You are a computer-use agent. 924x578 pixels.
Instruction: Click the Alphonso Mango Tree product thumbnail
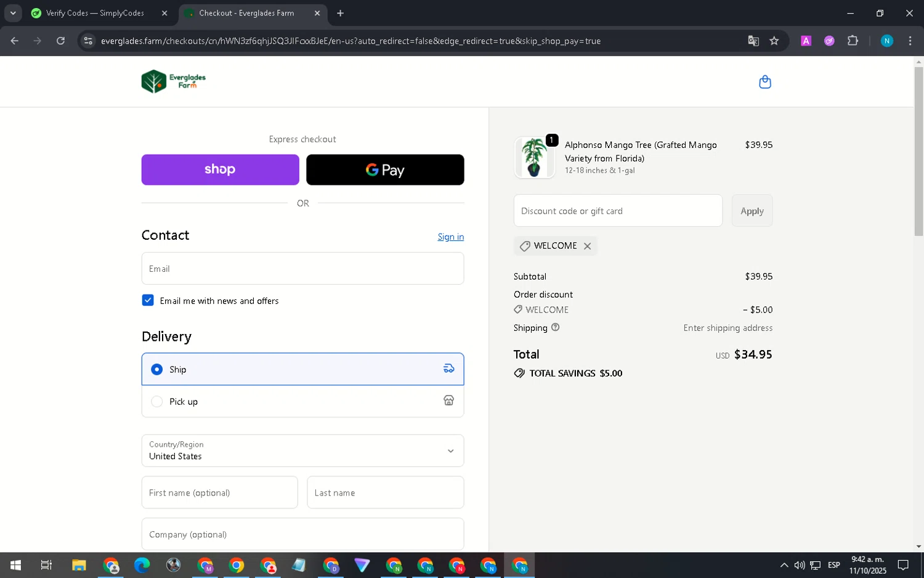(x=534, y=157)
